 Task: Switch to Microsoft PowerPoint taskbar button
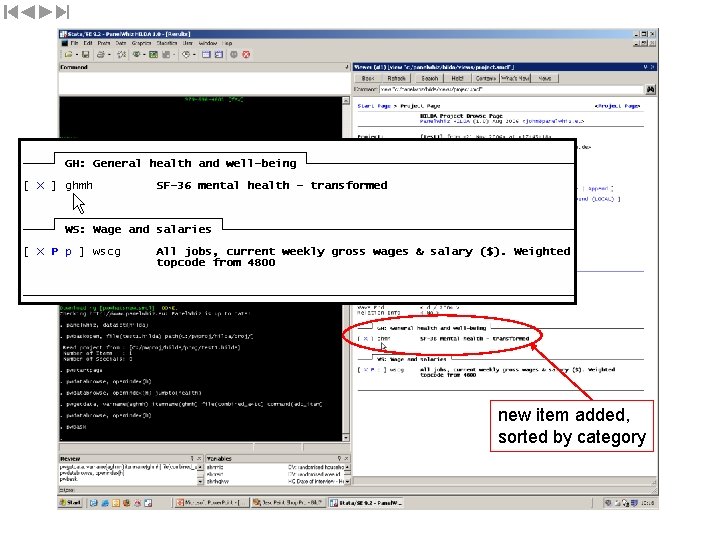[x=212, y=503]
